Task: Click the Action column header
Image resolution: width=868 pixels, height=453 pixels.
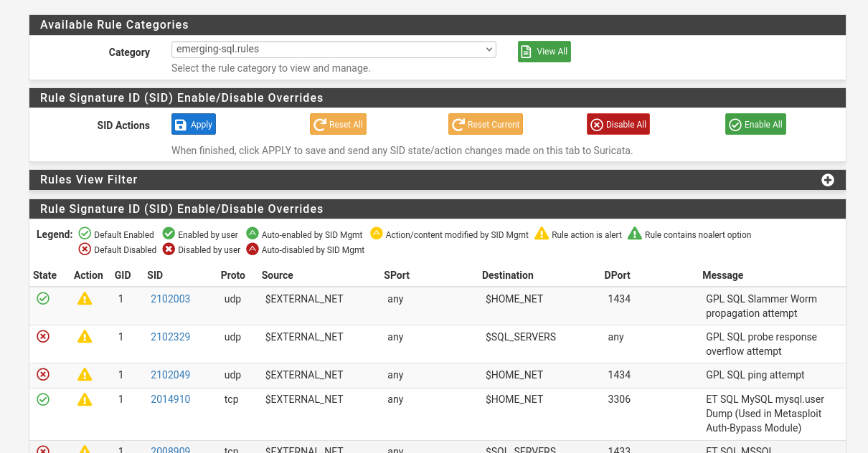Action: [88, 275]
